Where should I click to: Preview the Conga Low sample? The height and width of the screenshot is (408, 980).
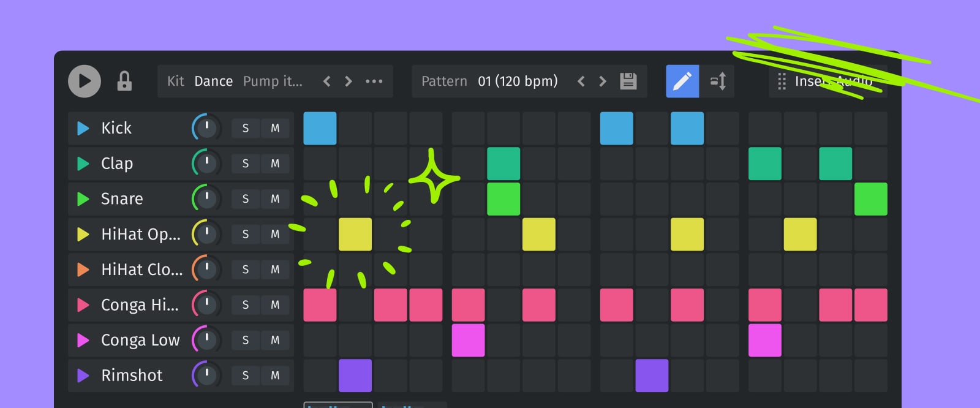pyautogui.click(x=83, y=340)
